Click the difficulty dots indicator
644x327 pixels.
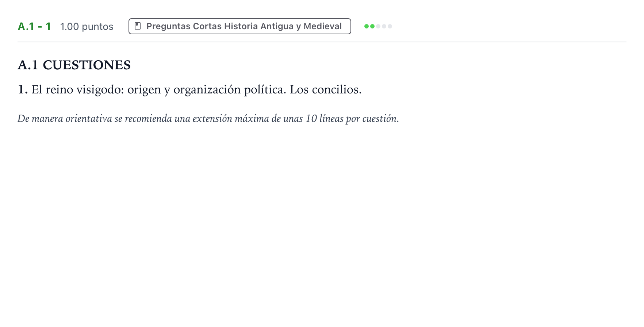coord(378,26)
